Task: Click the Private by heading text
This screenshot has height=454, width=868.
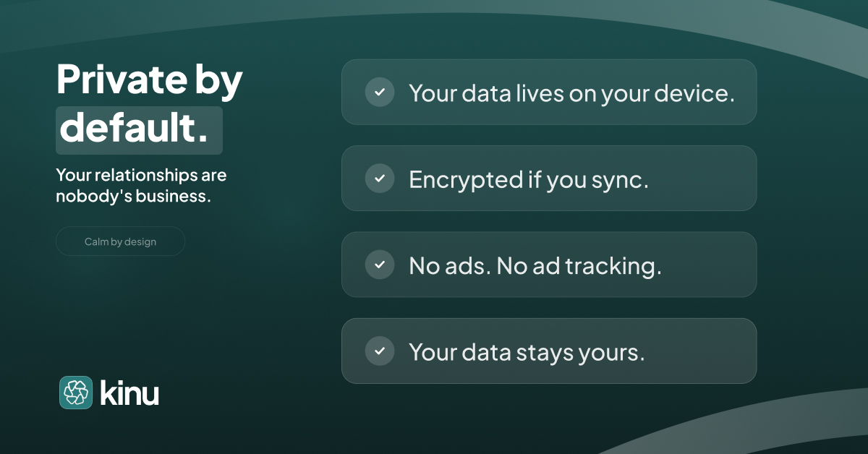Action: [150, 81]
